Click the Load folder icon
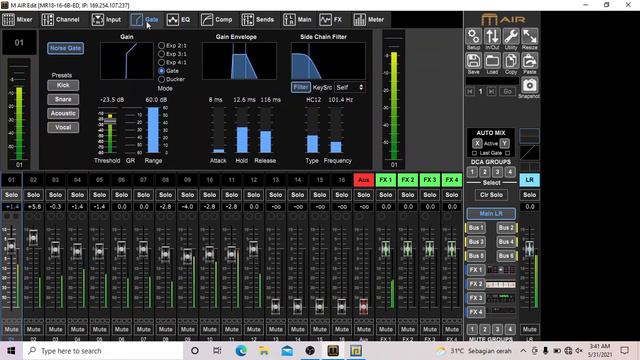640x360 pixels. 492,61
